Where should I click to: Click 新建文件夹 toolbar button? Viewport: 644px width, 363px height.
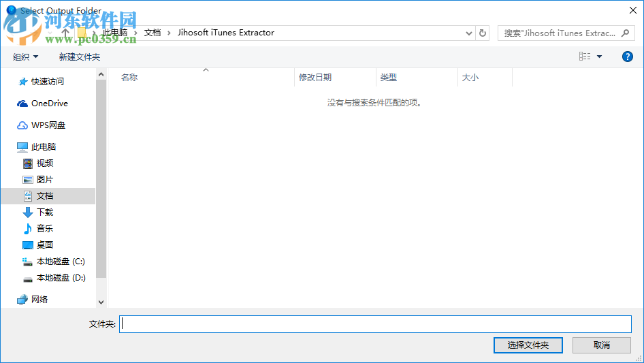tap(80, 57)
